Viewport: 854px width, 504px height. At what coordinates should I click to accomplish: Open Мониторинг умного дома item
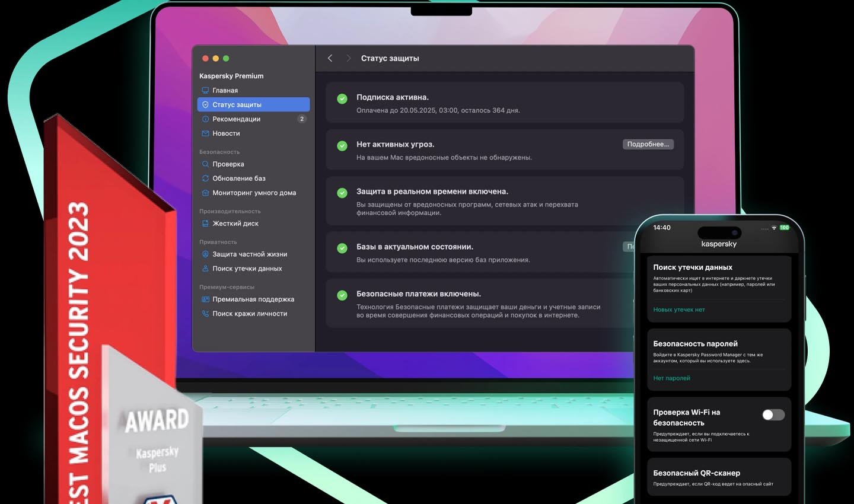(x=253, y=193)
